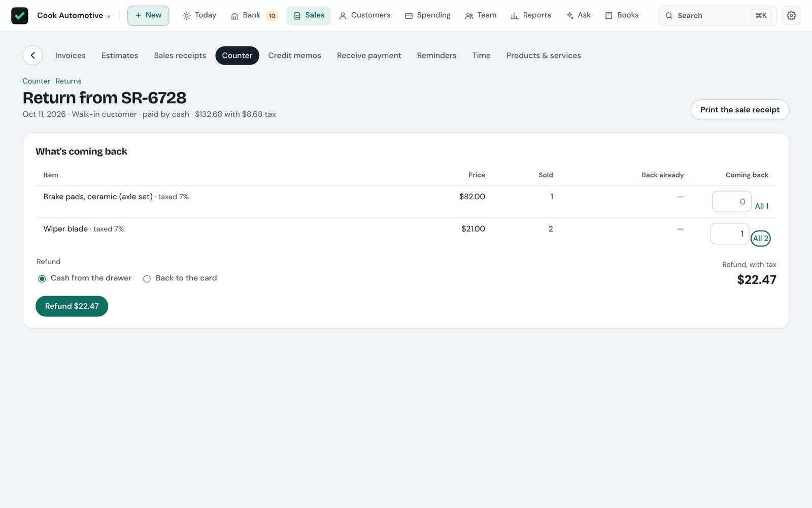This screenshot has height=508, width=812.
Task: Select Cash from the drawer refund option
Action: [x=85, y=278]
